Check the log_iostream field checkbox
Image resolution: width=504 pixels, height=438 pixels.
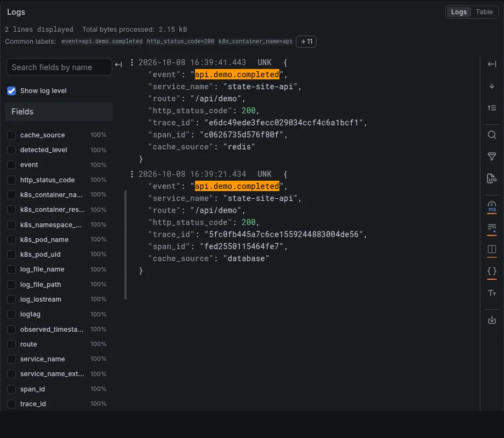tap(12, 299)
